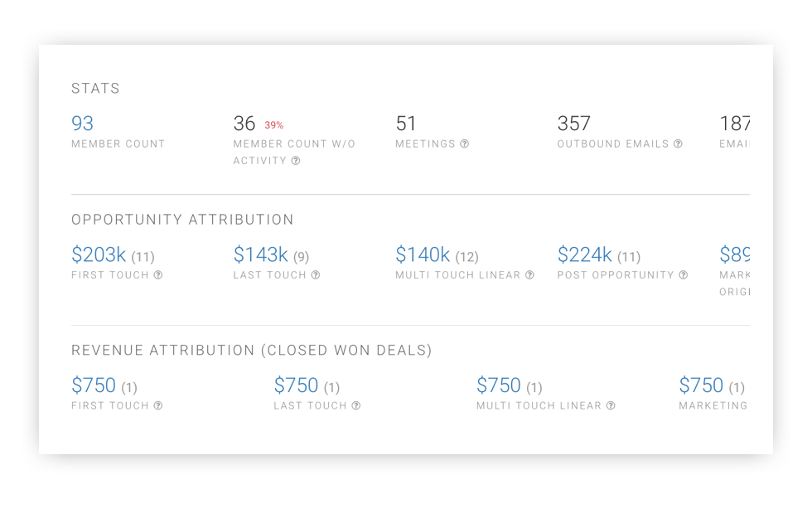Click the Multi Touch Linear help icon in Revenue Attribution
Image resolution: width=812 pixels, height=528 pixels.
[611, 406]
